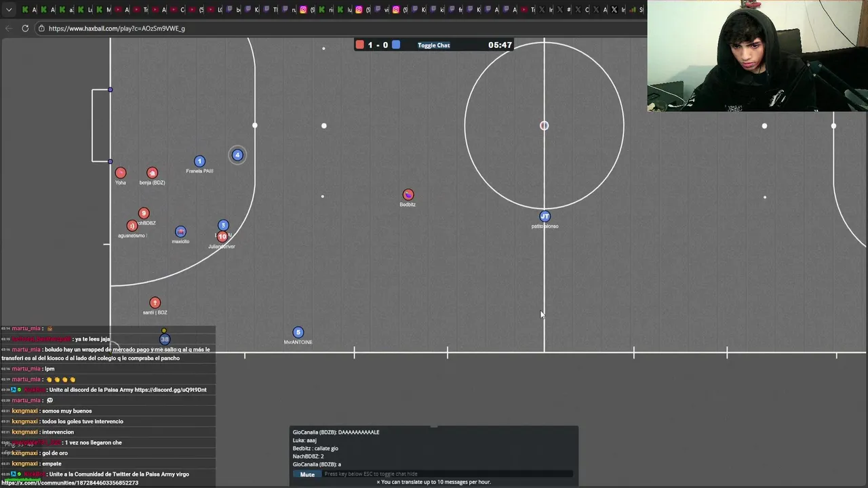Select blue player disc Franela PAIII
This screenshot has height=488, width=868.
tap(199, 161)
